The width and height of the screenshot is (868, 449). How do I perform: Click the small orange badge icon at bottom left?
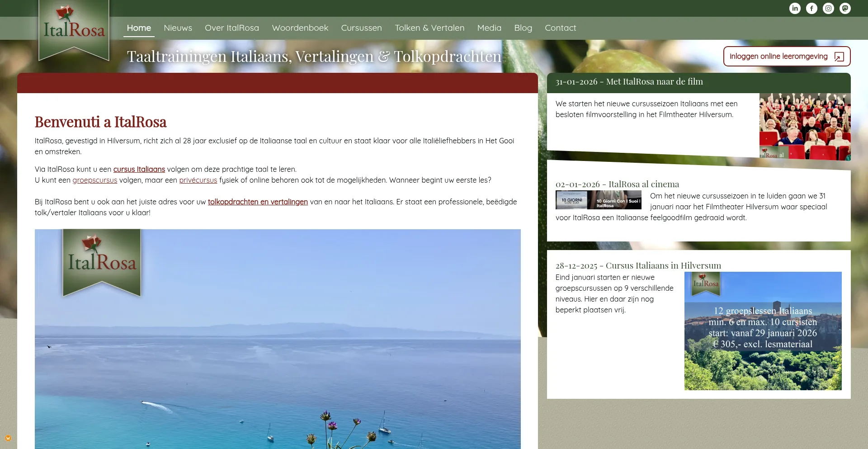(8, 438)
